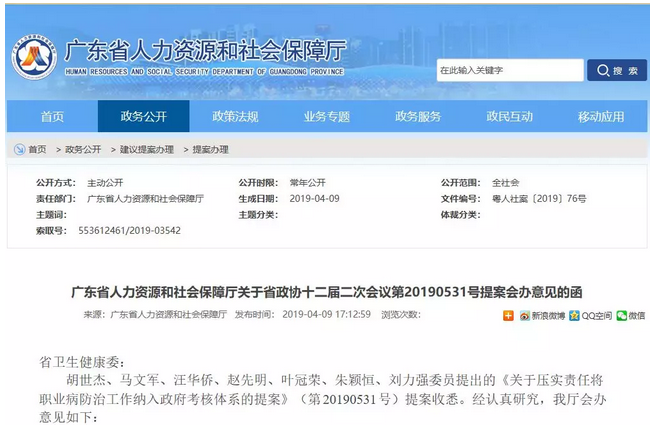The width and height of the screenshot is (655, 434).
Task: Click the breadcrumb home arrow icon
Action: point(19,149)
